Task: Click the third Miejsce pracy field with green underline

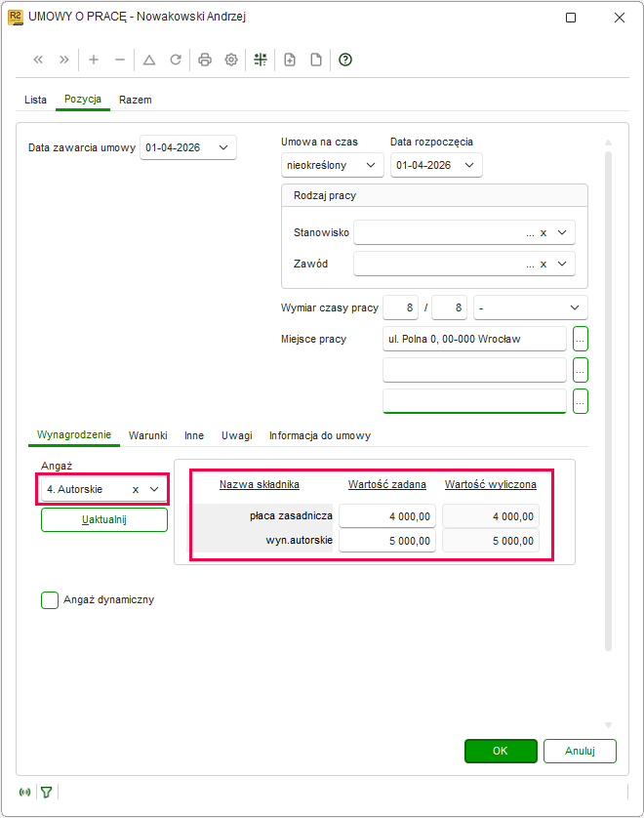Action: [474, 401]
